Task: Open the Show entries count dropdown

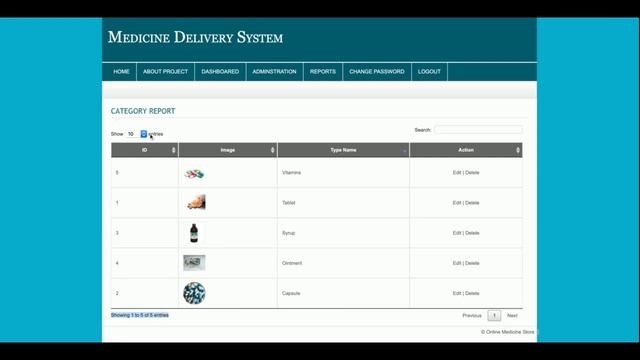Action: [137, 134]
